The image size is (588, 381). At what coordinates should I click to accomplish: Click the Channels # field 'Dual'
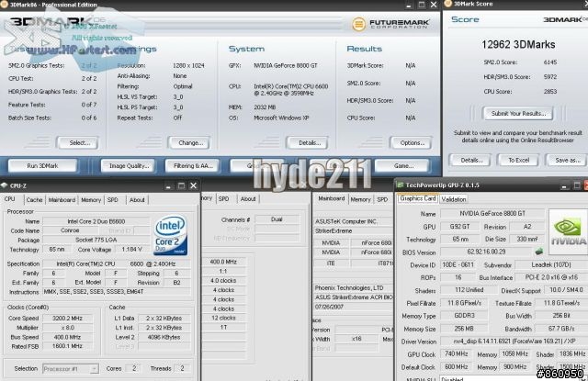pos(277,219)
